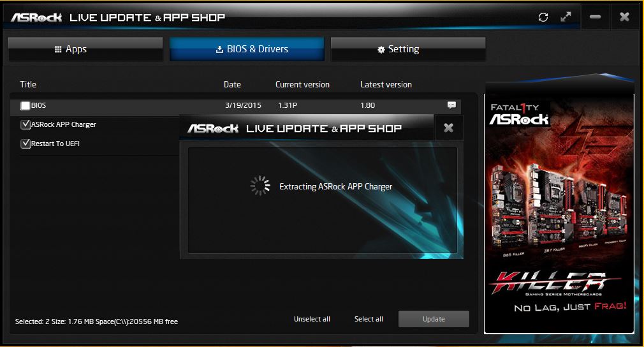Click the current version 1.31P value
This screenshot has width=644, height=347.
[288, 105]
